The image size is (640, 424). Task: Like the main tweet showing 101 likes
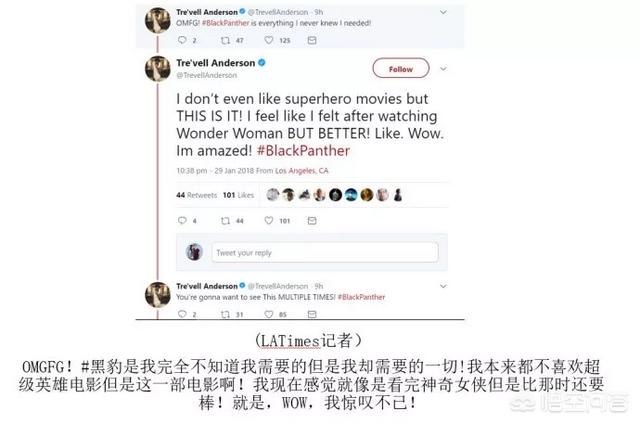[269, 220]
